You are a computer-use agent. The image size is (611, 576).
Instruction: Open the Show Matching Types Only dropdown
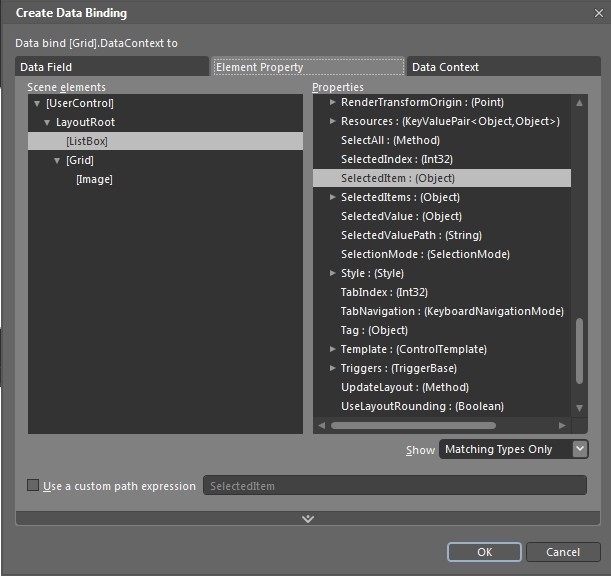[514, 449]
